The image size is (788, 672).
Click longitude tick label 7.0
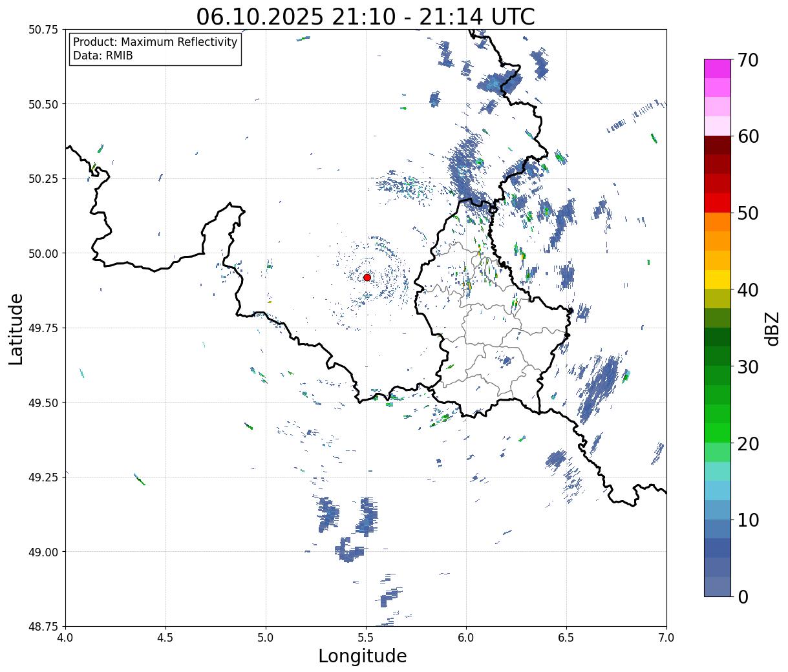(x=666, y=637)
